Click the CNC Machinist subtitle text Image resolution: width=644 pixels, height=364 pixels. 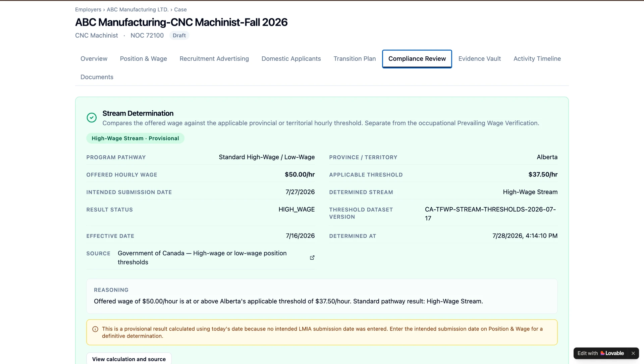click(97, 36)
